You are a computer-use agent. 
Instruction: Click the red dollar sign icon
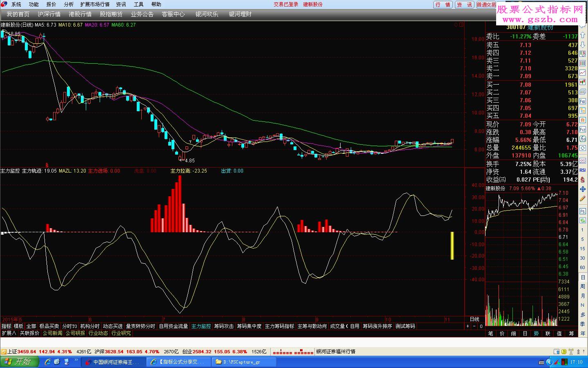(x=583, y=180)
